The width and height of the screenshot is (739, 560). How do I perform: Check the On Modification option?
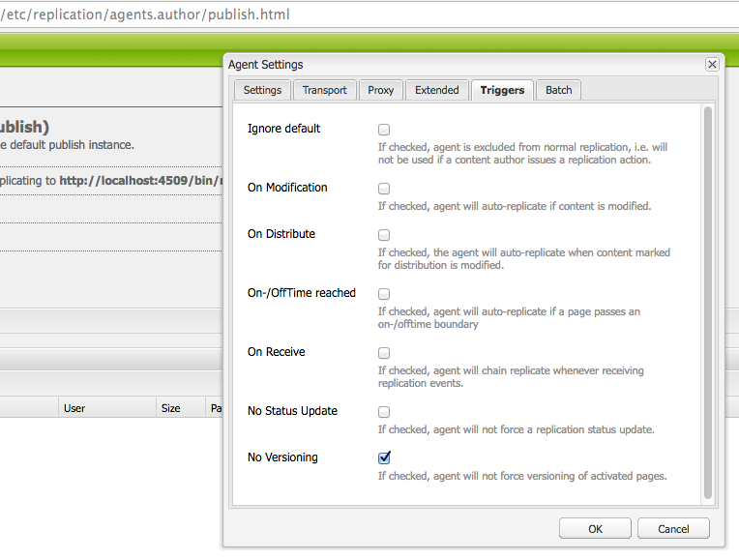point(384,189)
